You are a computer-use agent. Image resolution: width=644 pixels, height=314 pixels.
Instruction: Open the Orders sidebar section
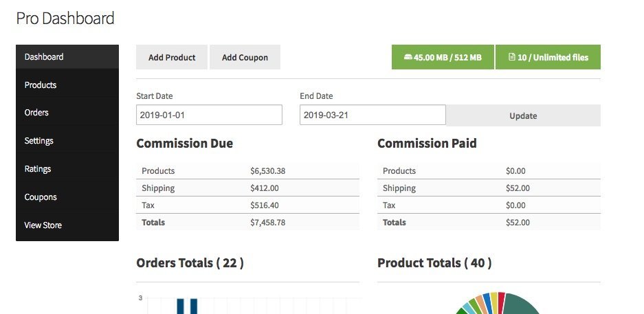coord(67,113)
